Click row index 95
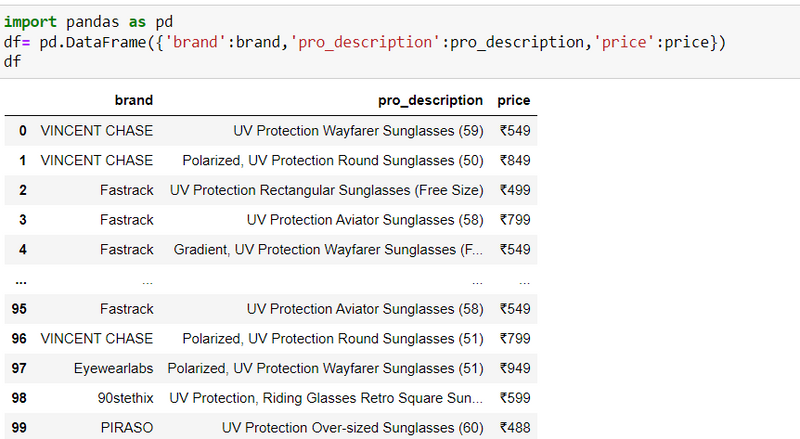 (19, 309)
